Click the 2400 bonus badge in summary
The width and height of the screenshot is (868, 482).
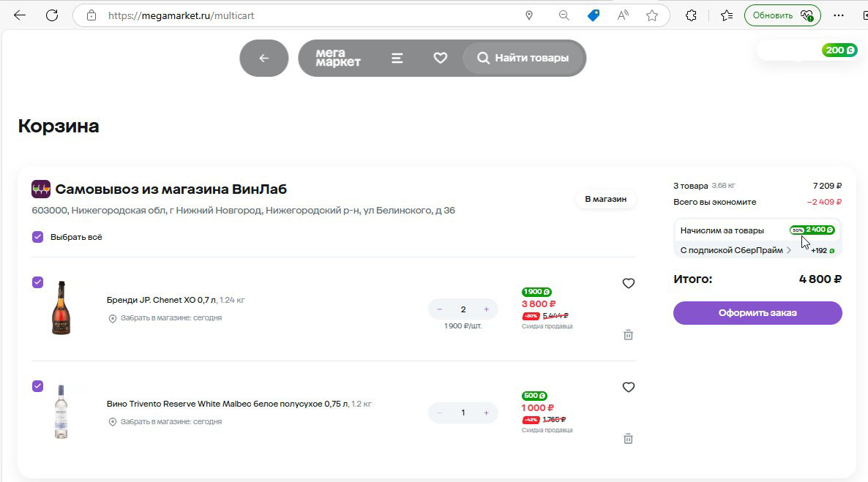[812, 230]
